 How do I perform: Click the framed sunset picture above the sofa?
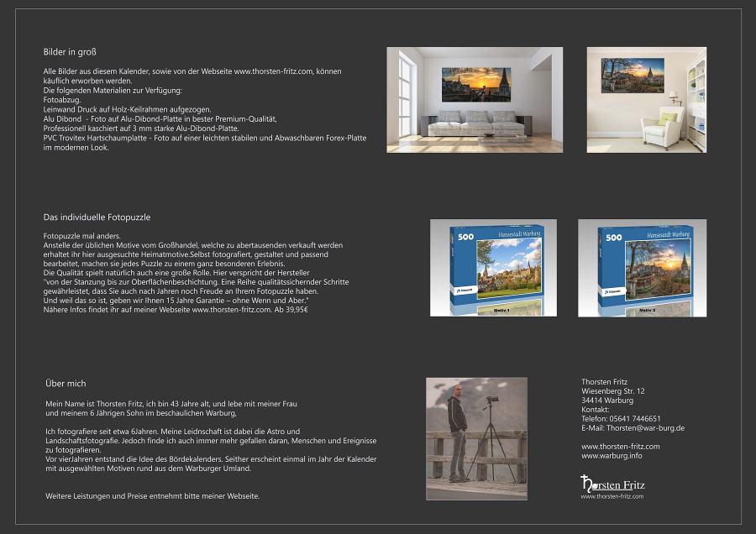pyautogui.click(x=476, y=84)
